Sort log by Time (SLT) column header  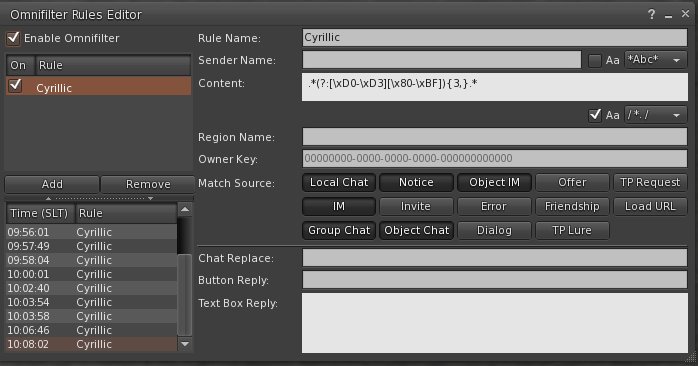[x=40, y=213]
